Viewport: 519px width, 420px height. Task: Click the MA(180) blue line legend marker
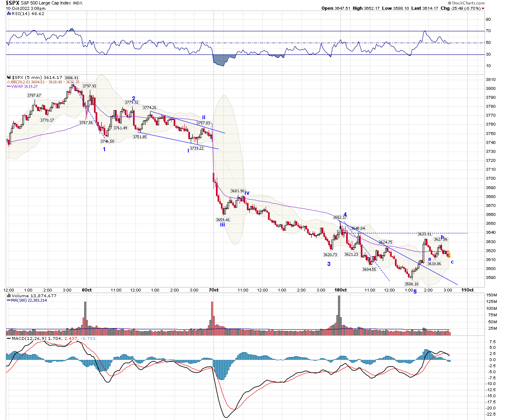[x=9, y=300]
